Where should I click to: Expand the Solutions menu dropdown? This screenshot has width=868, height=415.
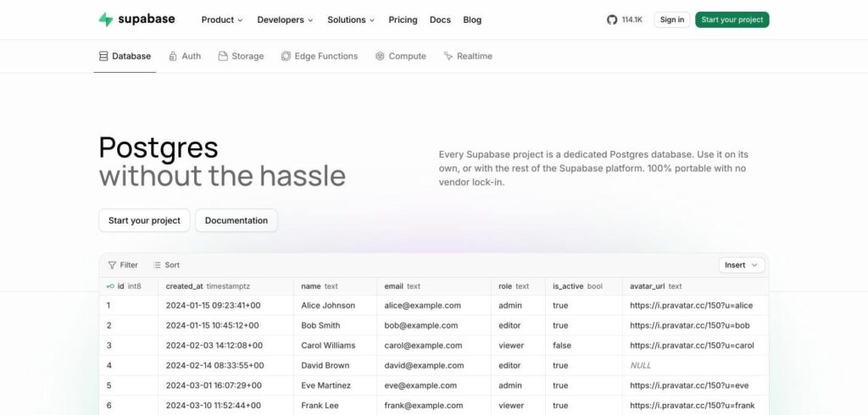click(351, 20)
